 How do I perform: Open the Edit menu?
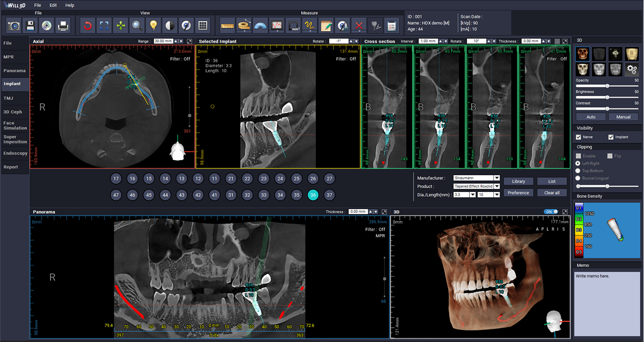click(53, 5)
